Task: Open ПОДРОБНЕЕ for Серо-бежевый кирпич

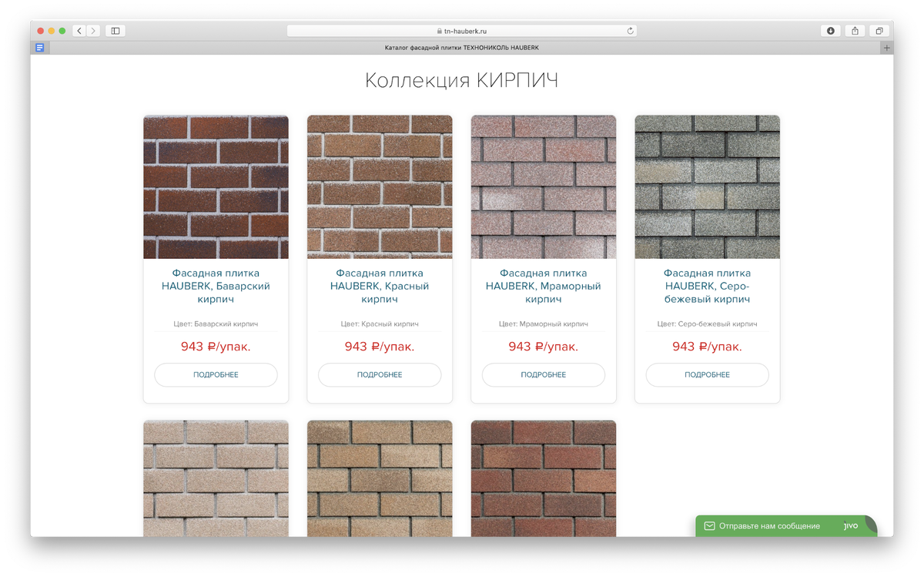Action: (x=707, y=374)
